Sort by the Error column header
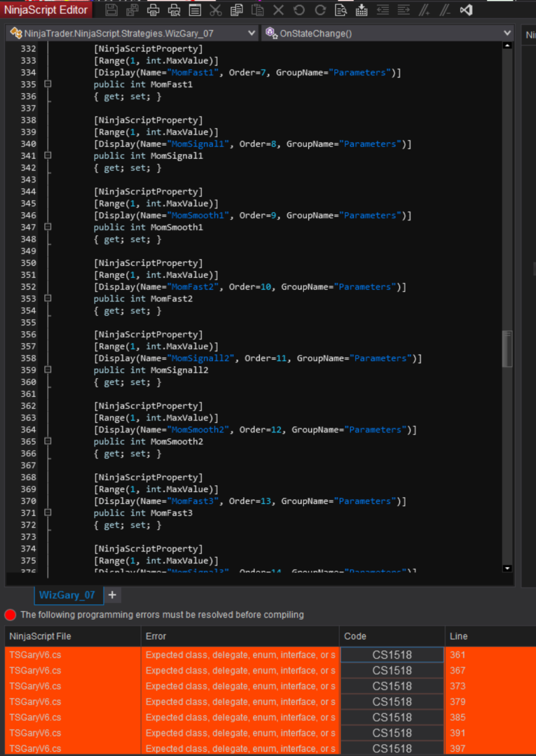This screenshot has height=756, width=536. click(x=240, y=636)
